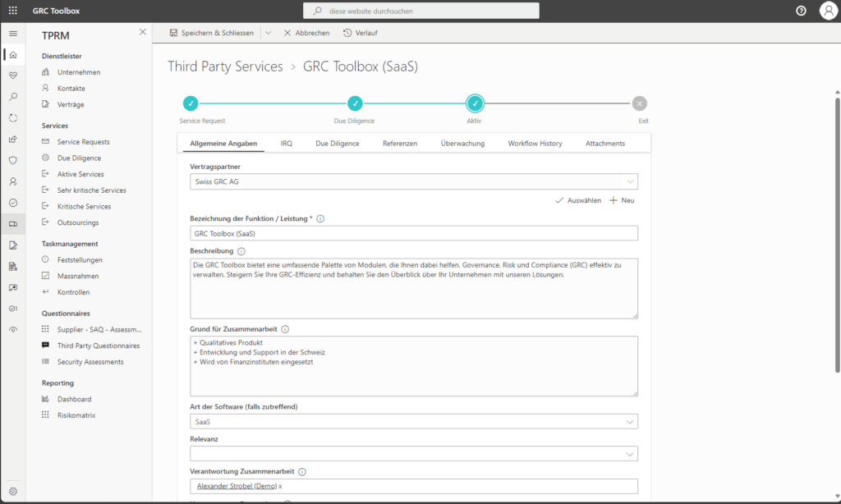
Task: Expand save options dropdown arrow
Action: coord(269,33)
